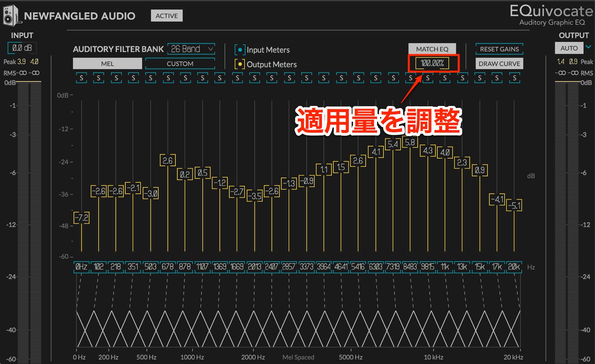Solo the 8483 Hz band
This screenshot has width=595, height=364.
pyautogui.click(x=410, y=78)
